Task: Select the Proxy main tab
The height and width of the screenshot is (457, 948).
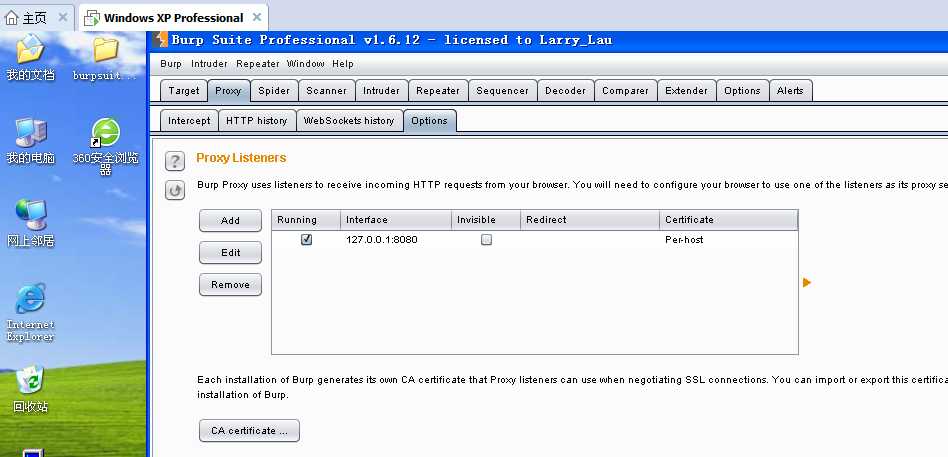Action: point(229,91)
